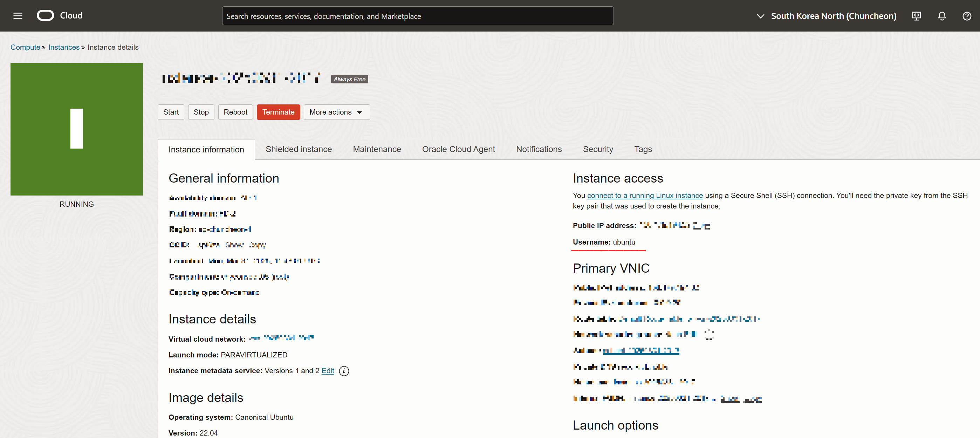The image size is (980, 438).
Task: Switch to the Shielded instance tab
Action: (x=299, y=149)
